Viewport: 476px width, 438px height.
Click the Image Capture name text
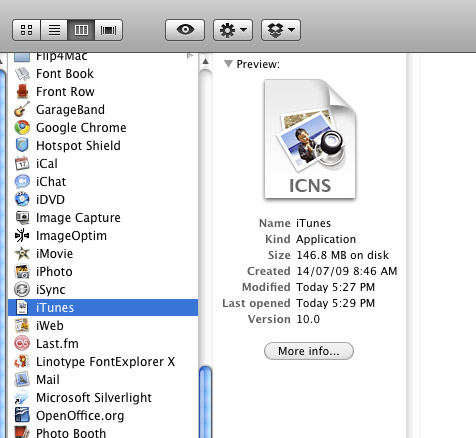pyautogui.click(x=78, y=218)
